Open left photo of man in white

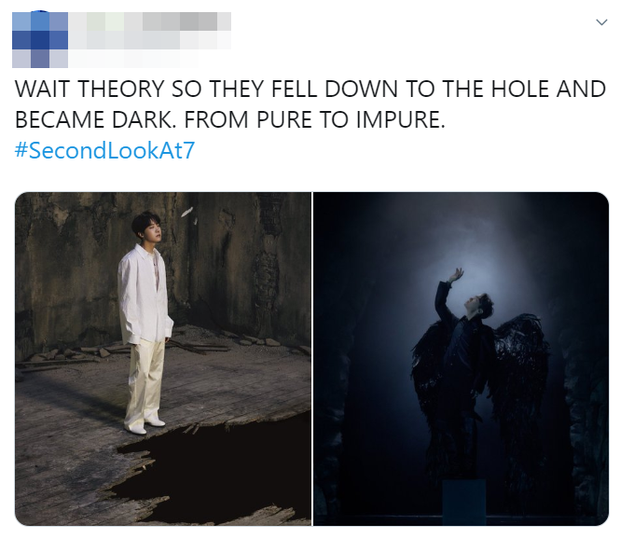pyautogui.click(x=163, y=359)
